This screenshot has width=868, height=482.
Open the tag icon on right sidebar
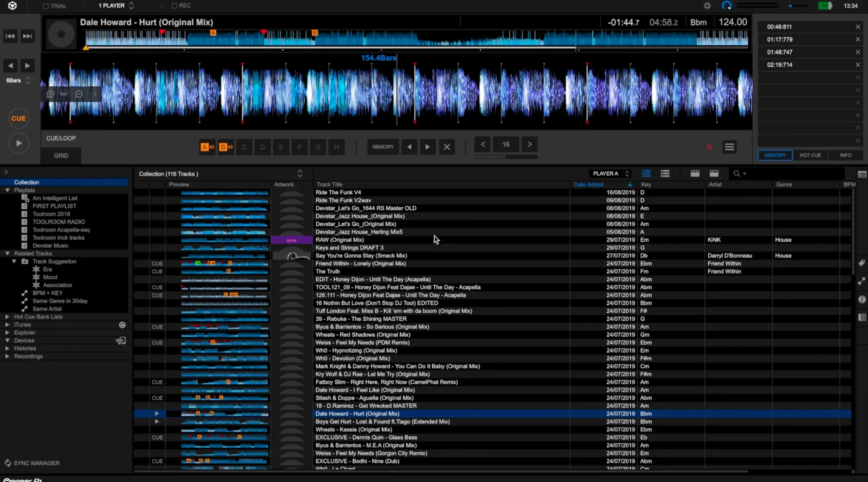[x=862, y=263]
